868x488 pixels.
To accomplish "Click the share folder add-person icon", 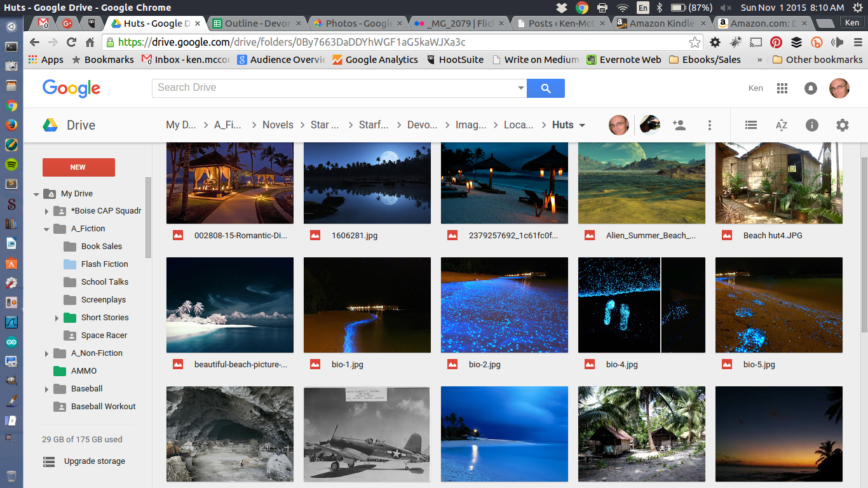I will click(679, 125).
